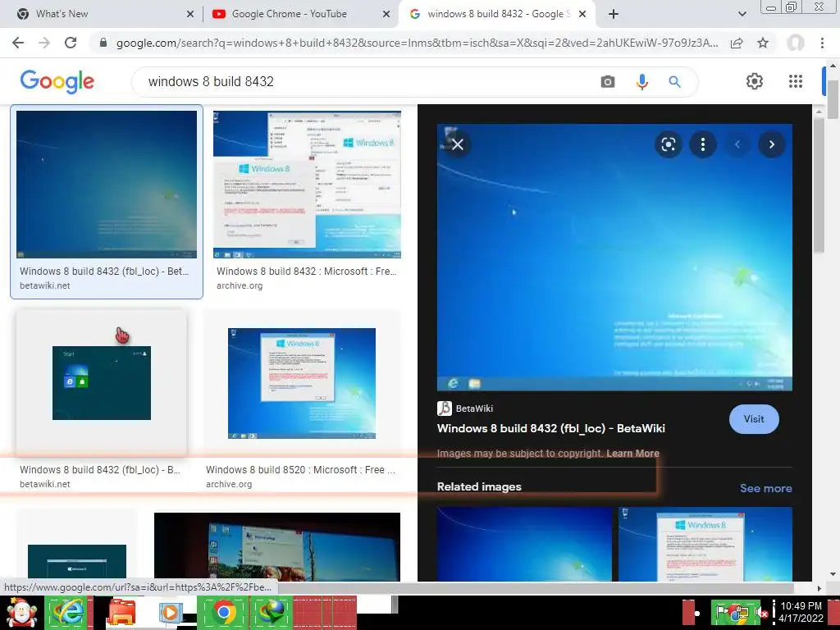Start voice search with microphone
This screenshot has width=840, height=630.
(641, 81)
